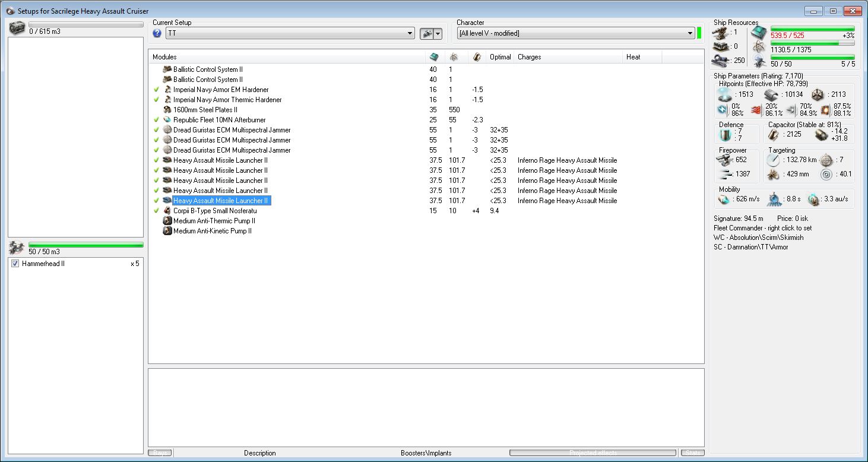Click the Republic Fleet 10MN Afterburner module icon
The height and width of the screenshot is (462, 868).
(167, 120)
